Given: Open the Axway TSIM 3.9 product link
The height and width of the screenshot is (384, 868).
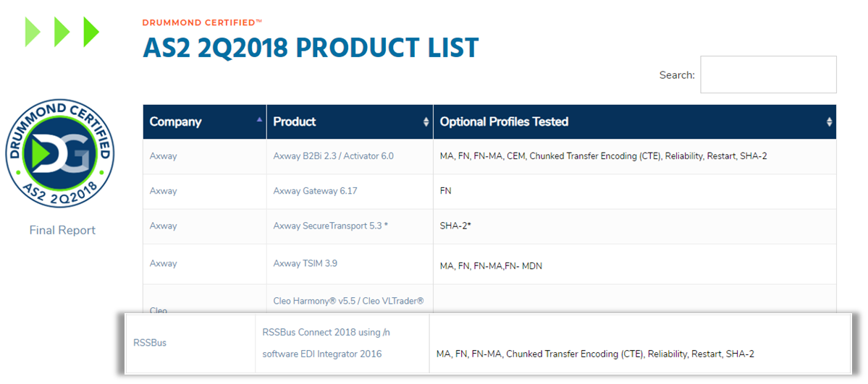Looking at the screenshot, I should 305,263.
